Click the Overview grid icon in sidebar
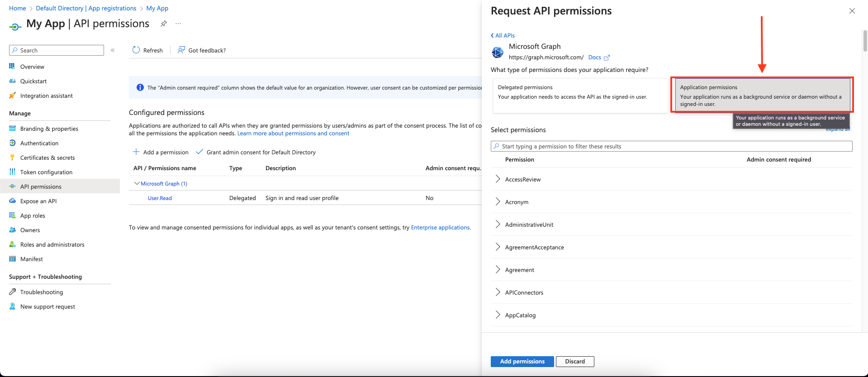 pos(12,67)
